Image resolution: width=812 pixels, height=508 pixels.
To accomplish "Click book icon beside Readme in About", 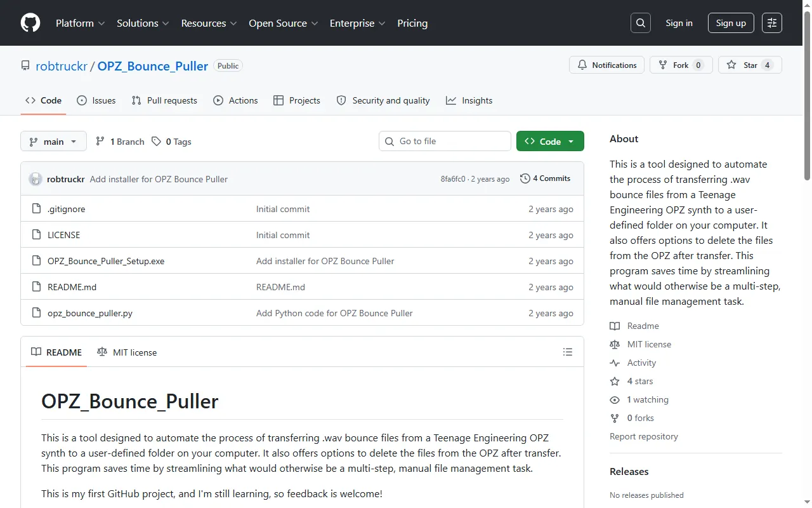I will point(615,326).
